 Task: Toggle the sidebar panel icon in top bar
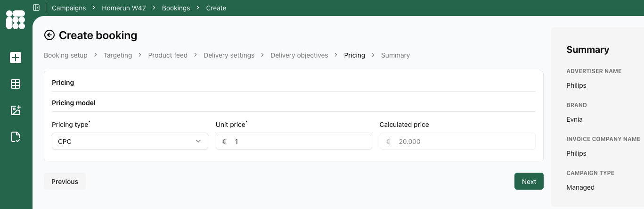[x=36, y=8]
